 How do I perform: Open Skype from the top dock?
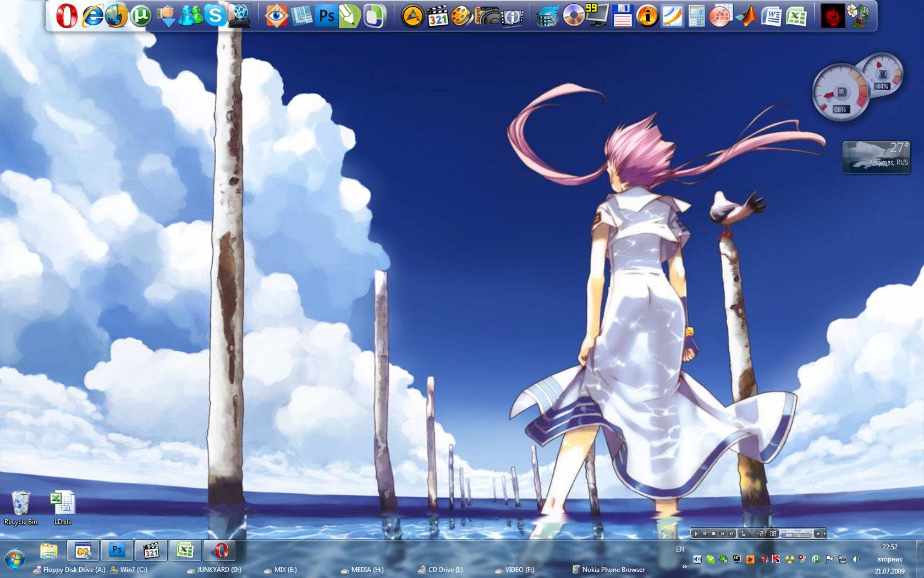215,15
